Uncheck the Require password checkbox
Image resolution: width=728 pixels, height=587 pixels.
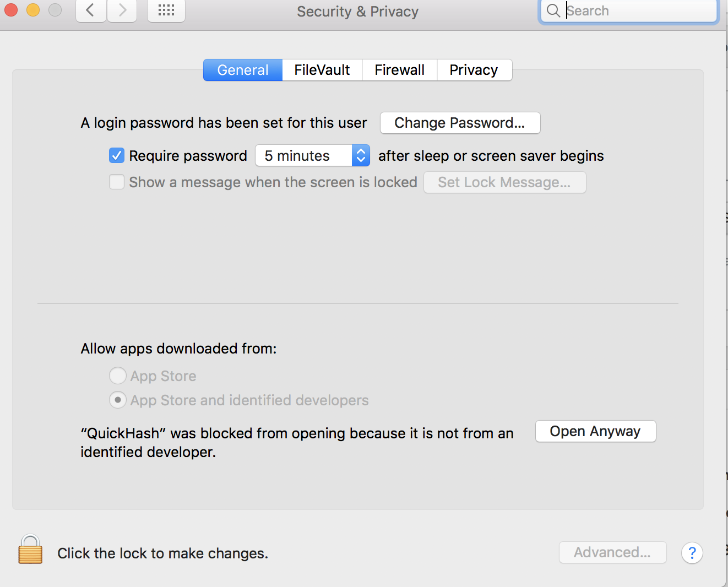click(117, 156)
